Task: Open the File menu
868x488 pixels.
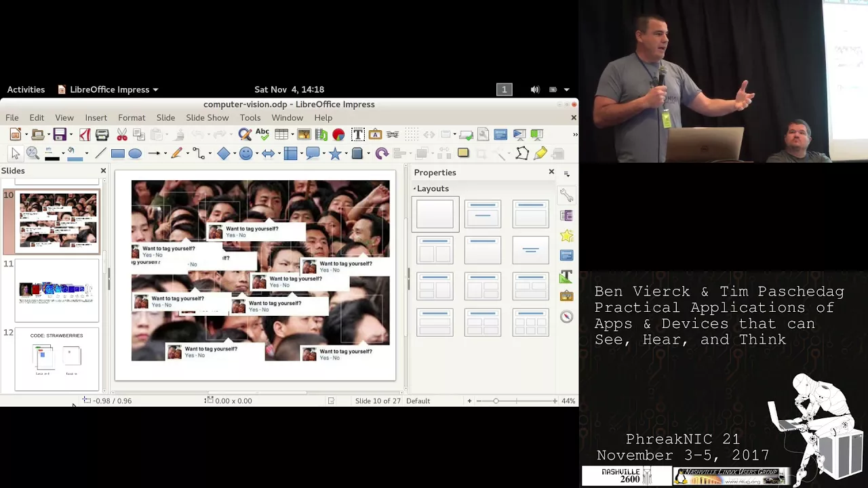Action: click(x=12, y=117)
